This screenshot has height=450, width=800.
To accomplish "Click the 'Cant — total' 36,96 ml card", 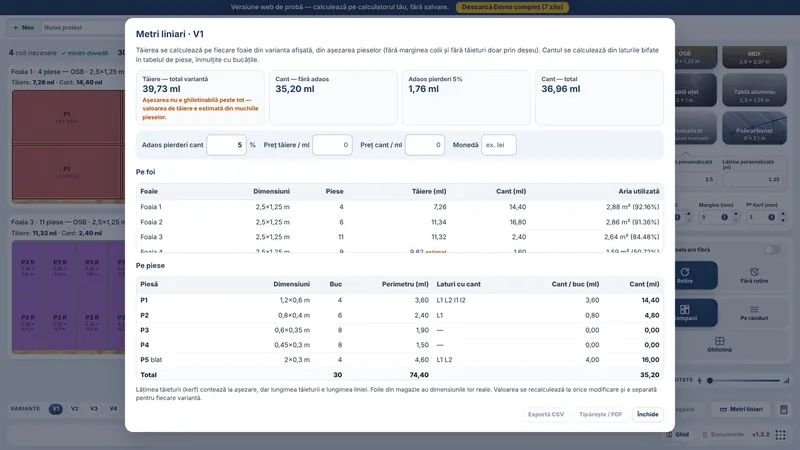I will click(599, 97).
